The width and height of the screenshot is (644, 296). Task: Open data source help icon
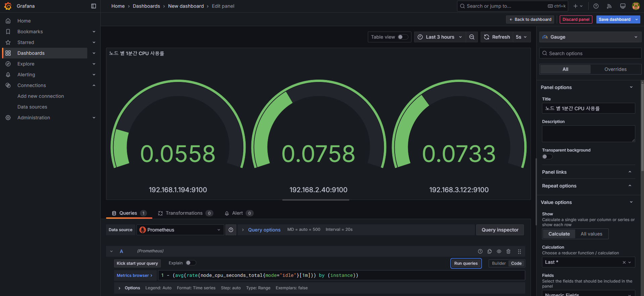tap(231, 230)
